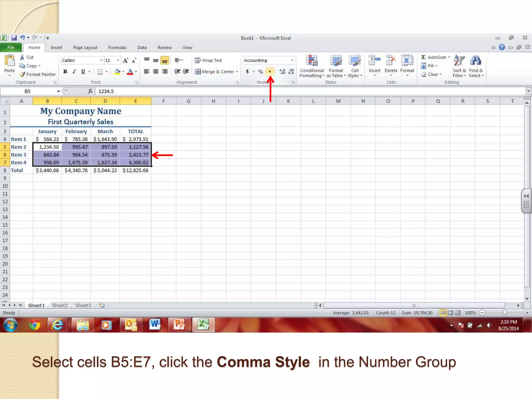Click the Orientation angled text icon
The image size is (532, 399).
point(177,60)
